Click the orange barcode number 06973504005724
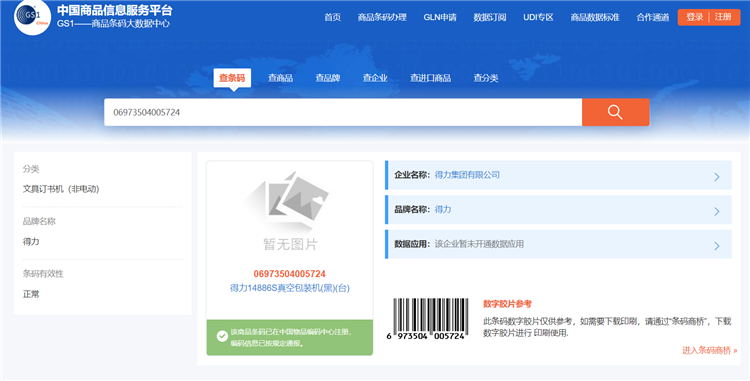Viewport: 750px width, 381px height. point(289,274)
